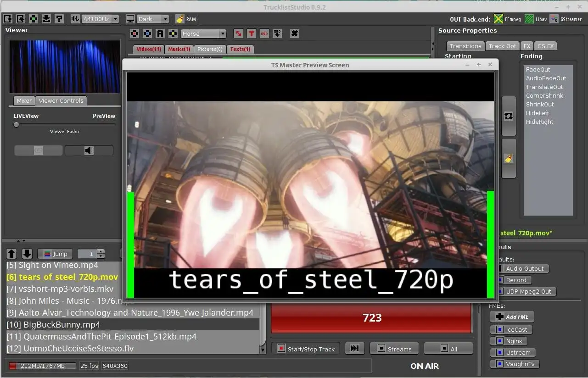Move the track up with the up arrow
Screen dimensions: 588x378
12,254
